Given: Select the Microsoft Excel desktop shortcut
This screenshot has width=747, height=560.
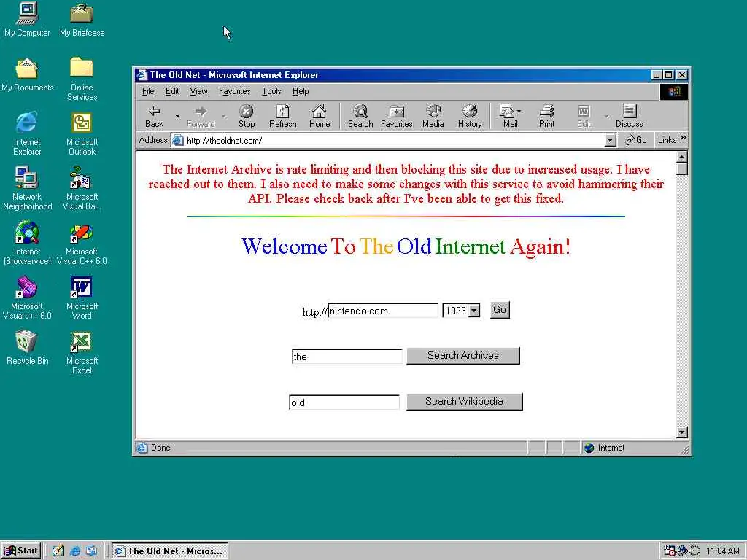Looking at the screenshot, I should 82,353.
